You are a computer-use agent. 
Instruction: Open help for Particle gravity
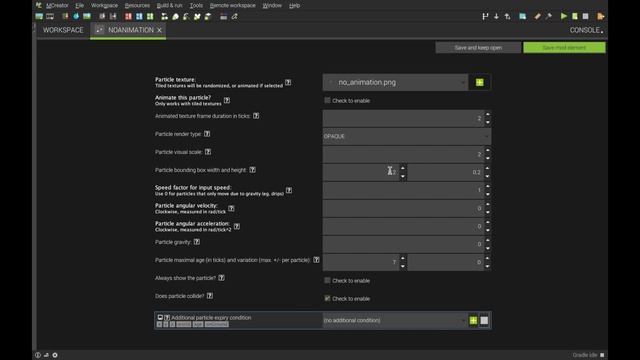(197, 242)
